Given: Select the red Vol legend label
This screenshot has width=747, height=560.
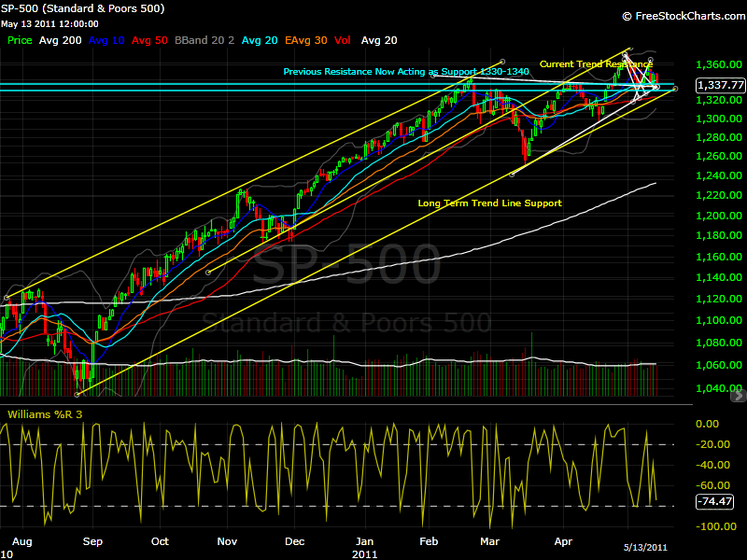Looking at the screenshot, I should coord(342,40).
